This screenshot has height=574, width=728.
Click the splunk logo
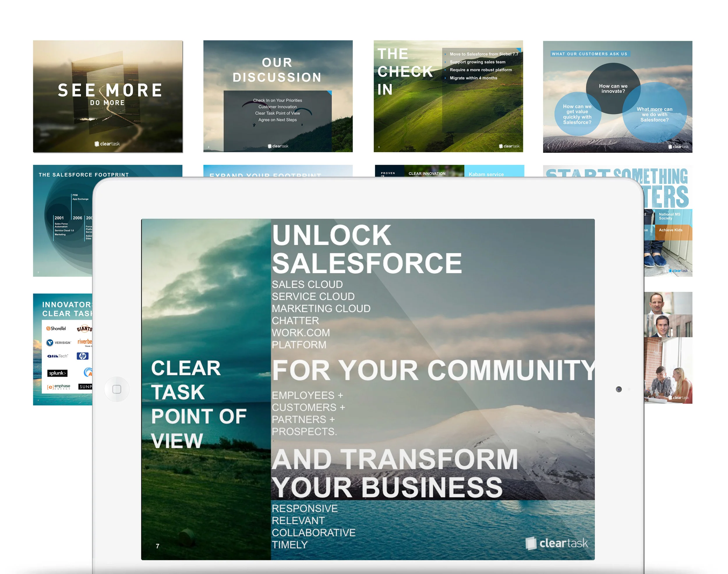click(x=57, y=373)
